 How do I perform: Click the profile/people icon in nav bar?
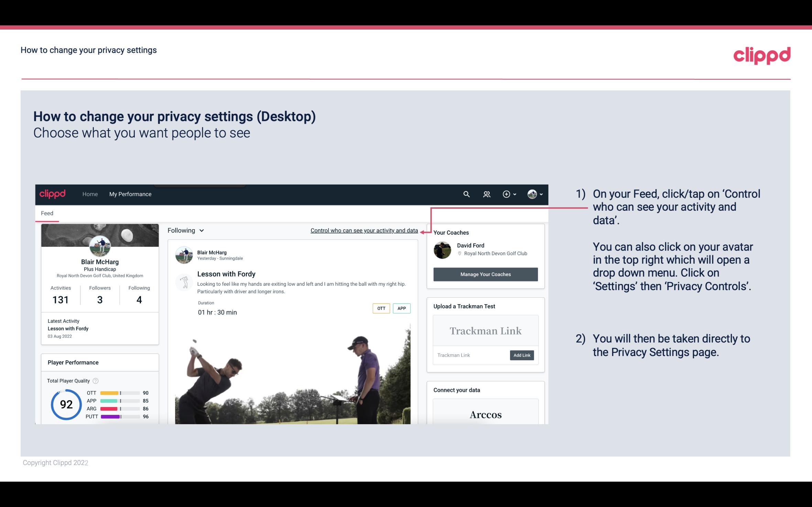(x=486, y=194)
